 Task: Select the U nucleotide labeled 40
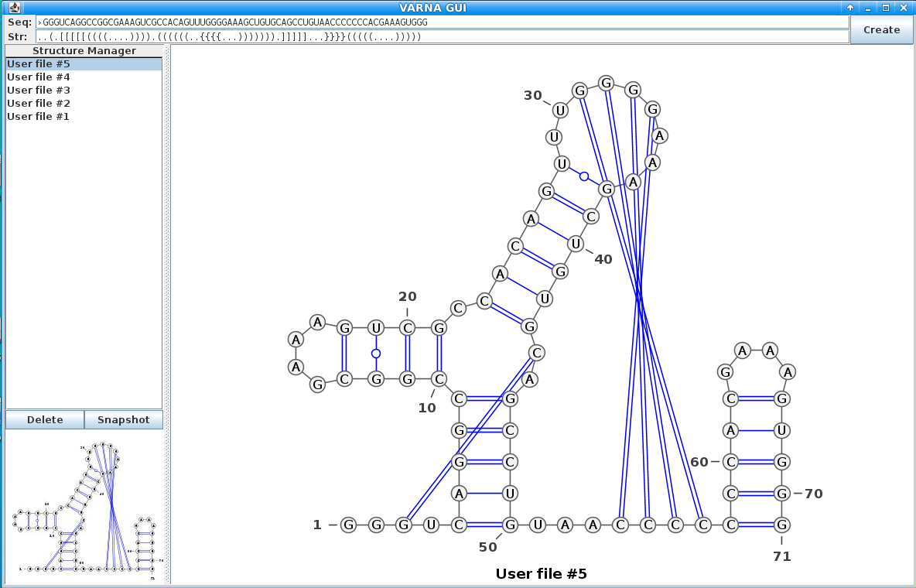576,244
